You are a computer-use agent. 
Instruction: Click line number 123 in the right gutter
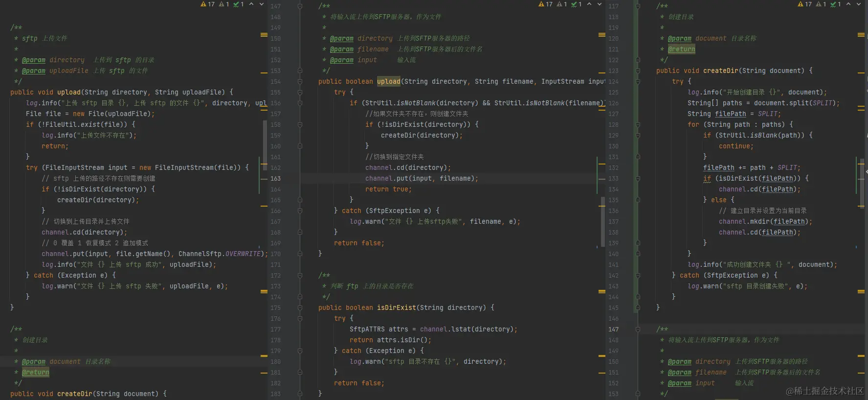pos(613,71)
